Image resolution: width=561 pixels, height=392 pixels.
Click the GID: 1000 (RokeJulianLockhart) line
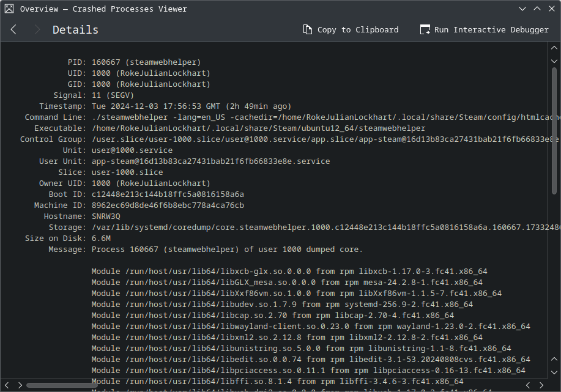(139, 84)
